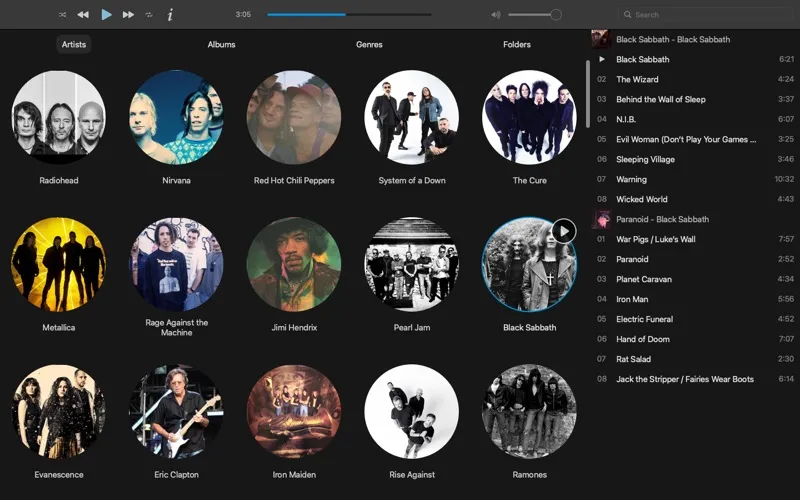Viewport: 800px width, 500px height.
Task: Click the Jimi Hendrix name label
Action: [294, 328]
